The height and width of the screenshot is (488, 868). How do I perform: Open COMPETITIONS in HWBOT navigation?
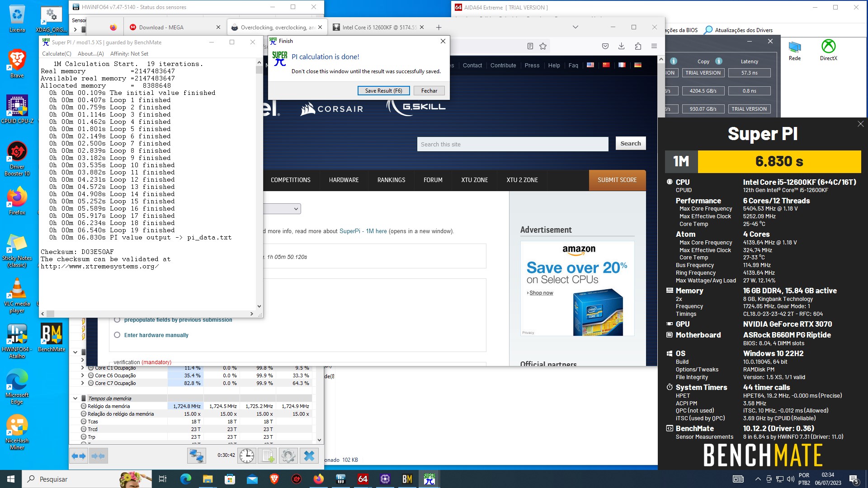pyautogui.click(x=290, y=180)
